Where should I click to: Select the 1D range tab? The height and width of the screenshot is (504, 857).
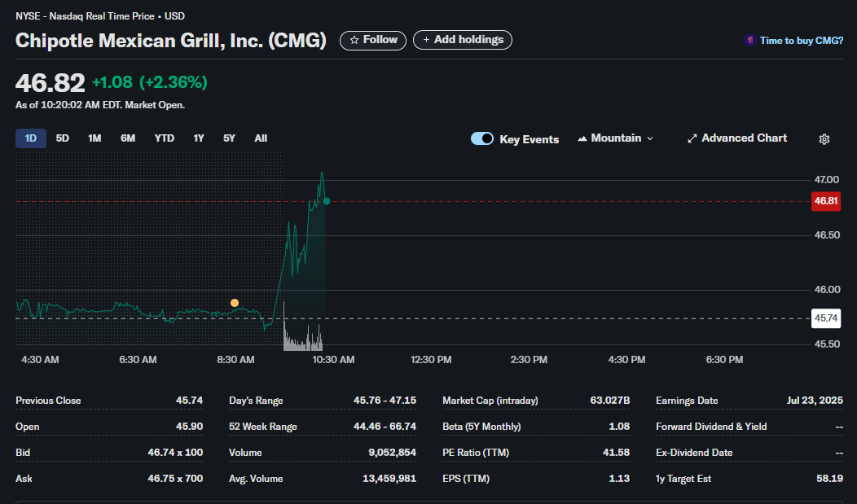[x=31, y=138]
